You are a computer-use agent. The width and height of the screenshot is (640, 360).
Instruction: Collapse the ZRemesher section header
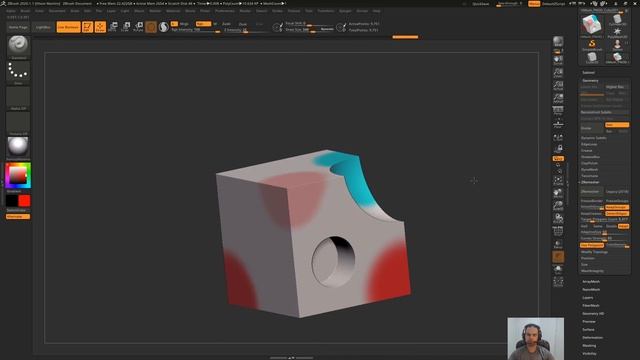(590, 182)
